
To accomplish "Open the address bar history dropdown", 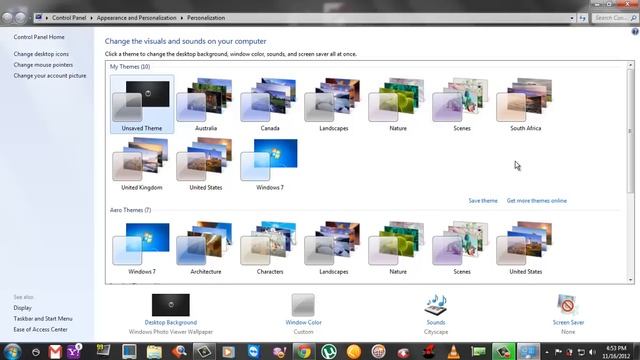I will (x=571, y=18).
